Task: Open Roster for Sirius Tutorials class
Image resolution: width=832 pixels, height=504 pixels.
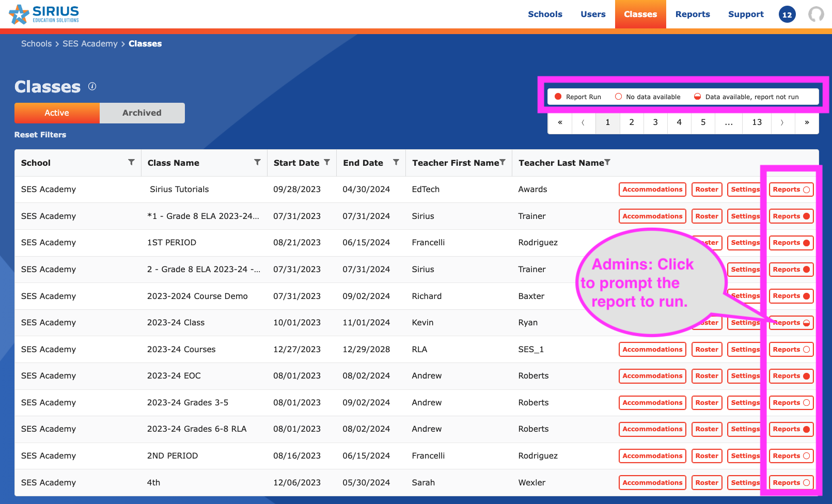Action: click(707, 190)
